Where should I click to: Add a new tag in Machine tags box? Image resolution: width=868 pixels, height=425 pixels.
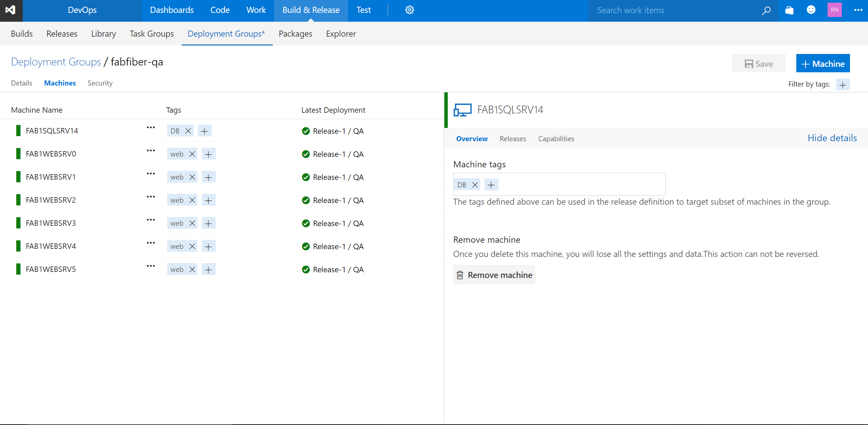pyautogui.click(x=491, y=185)
